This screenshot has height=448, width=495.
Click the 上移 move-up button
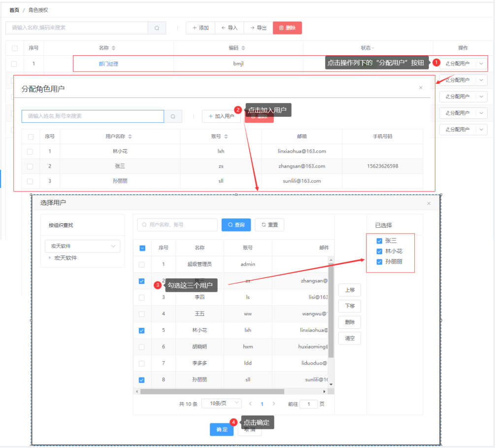coord(350,290)
